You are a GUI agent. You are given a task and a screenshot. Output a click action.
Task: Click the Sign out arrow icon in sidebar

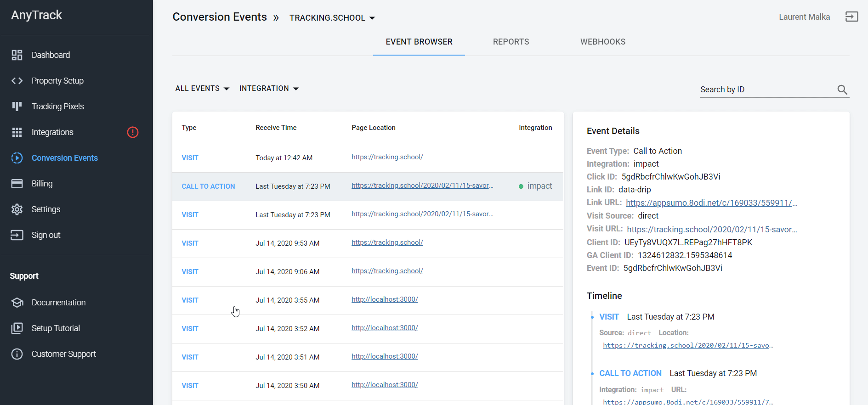[x=17, y=235]
